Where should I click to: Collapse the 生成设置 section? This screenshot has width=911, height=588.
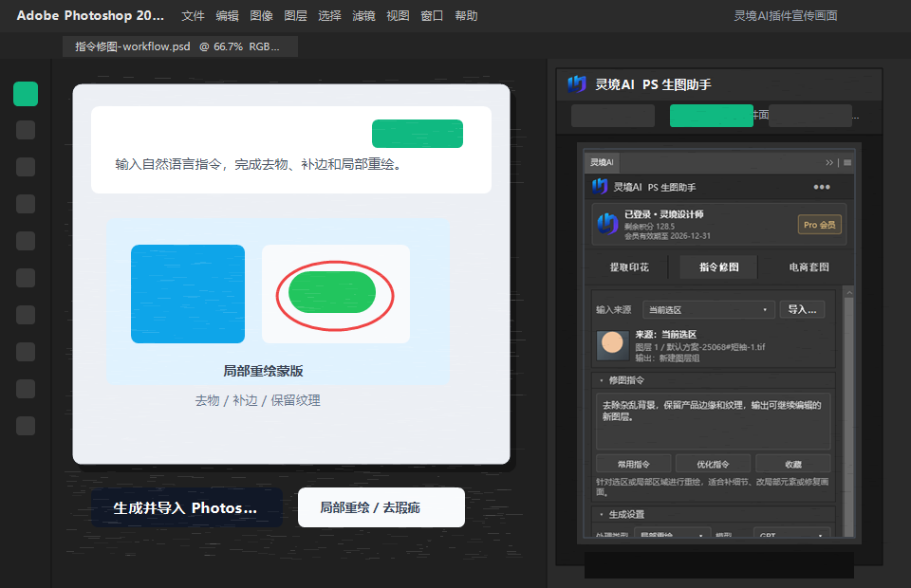[x=601, y=515]
